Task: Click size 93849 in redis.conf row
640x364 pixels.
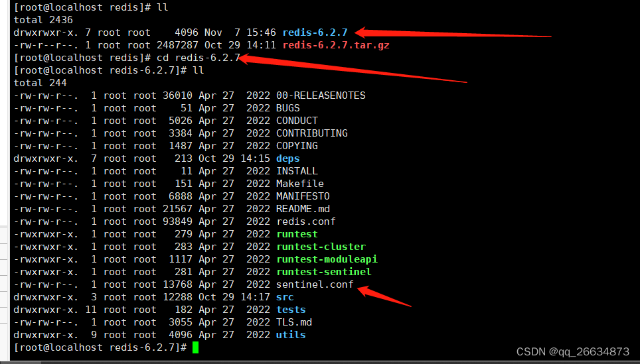Action: [178, 221]
